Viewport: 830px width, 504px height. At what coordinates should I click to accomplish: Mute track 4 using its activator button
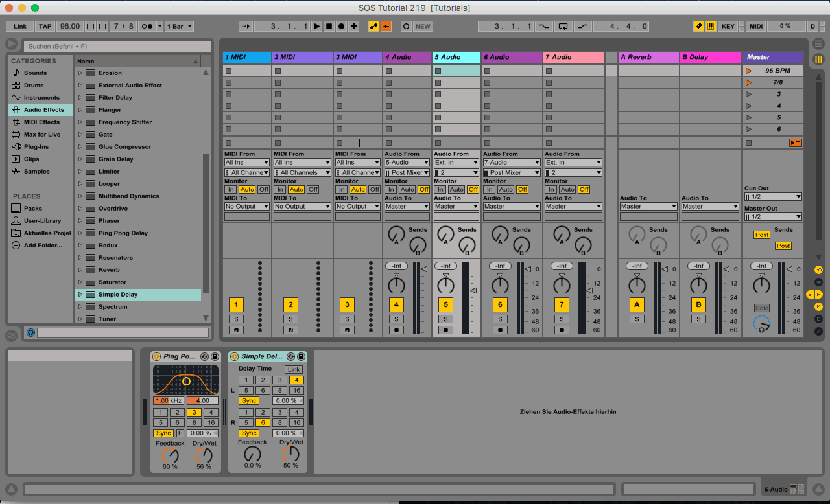pyautogui.click(x=396, y=304)
